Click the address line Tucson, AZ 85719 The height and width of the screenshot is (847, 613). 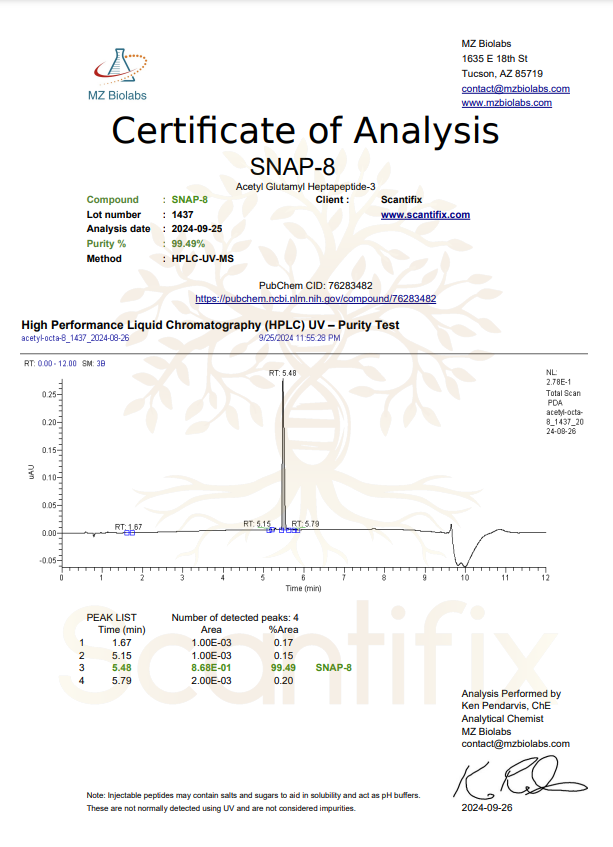click(502, 73)
